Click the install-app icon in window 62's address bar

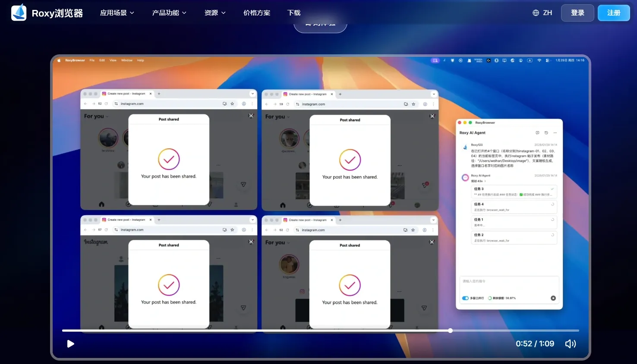(x=405, y=230)
